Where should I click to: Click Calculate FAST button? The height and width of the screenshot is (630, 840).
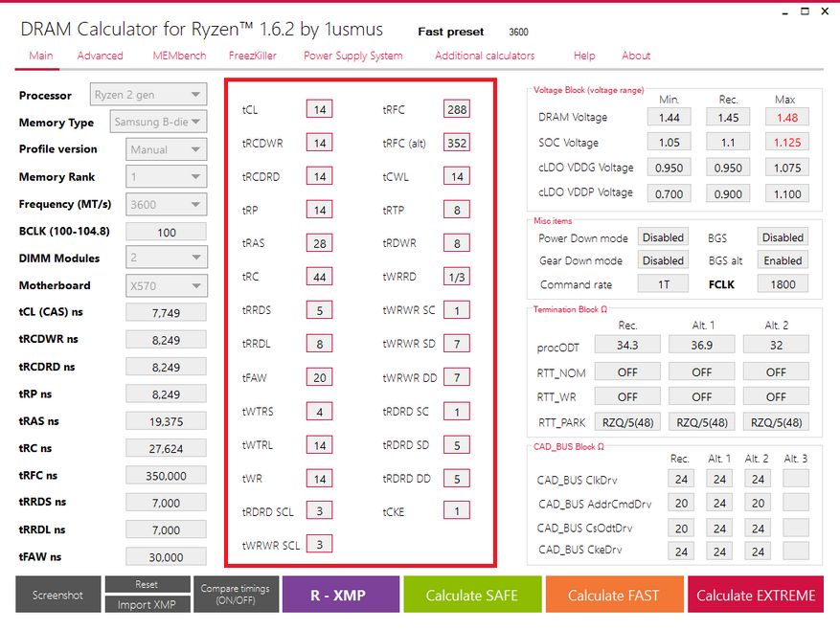tap(614, 595)
